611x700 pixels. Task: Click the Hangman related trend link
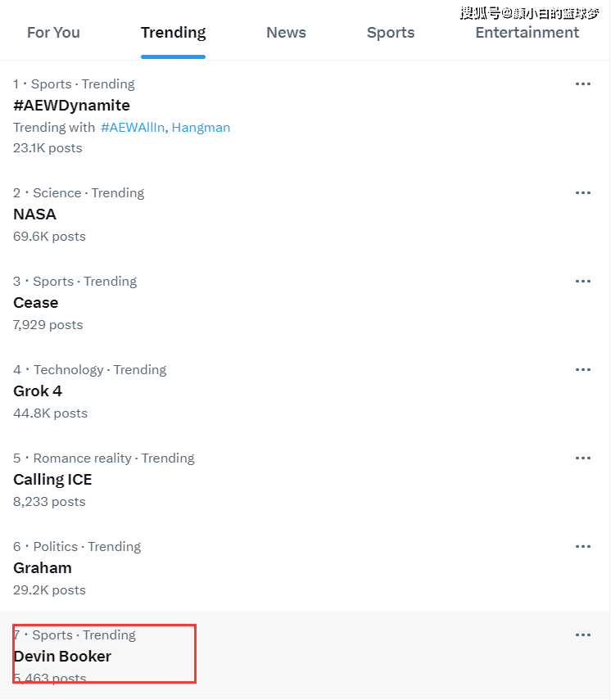(x=201, y=128)
